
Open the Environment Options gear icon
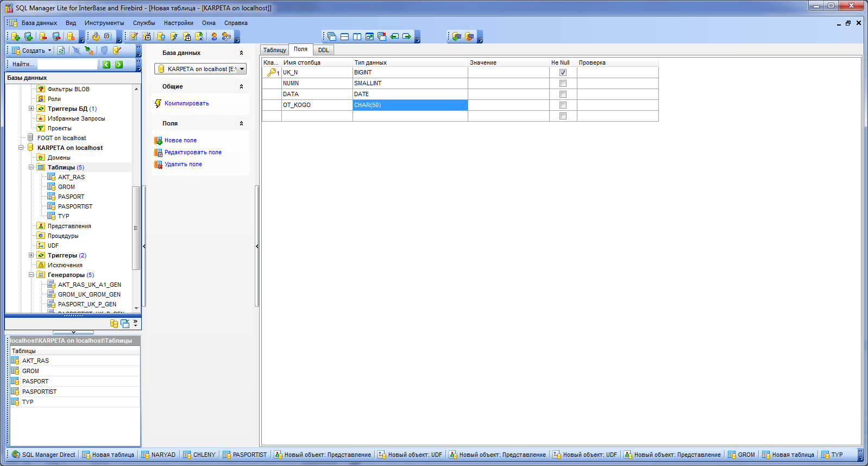[x=96, y=36]
